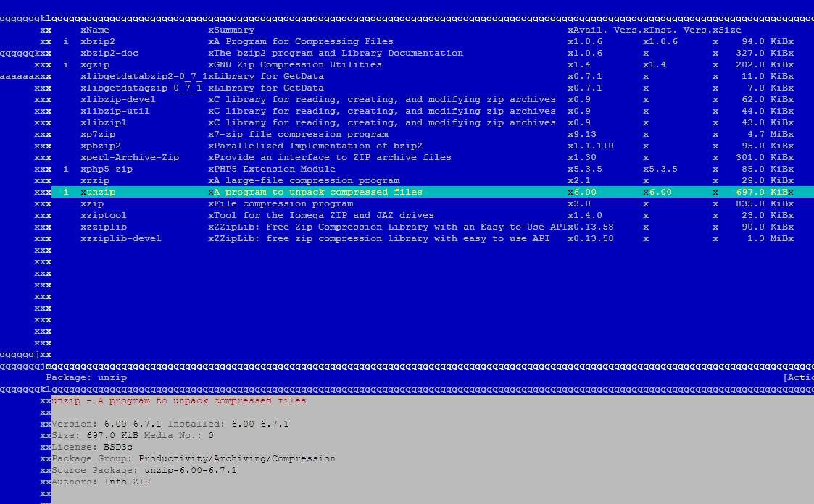The height and width of the screenshot is (504, 814).
Task: Click the Inst. Vers. column header
Action: click(678, 30)
